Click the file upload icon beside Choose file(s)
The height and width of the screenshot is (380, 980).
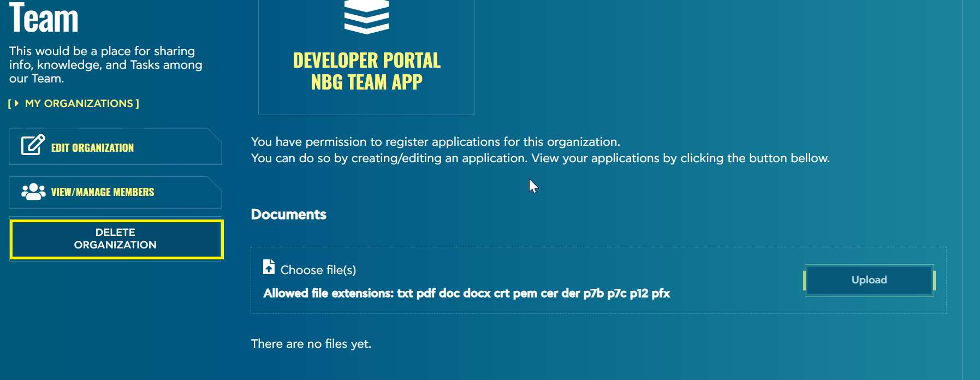(269, 267)
